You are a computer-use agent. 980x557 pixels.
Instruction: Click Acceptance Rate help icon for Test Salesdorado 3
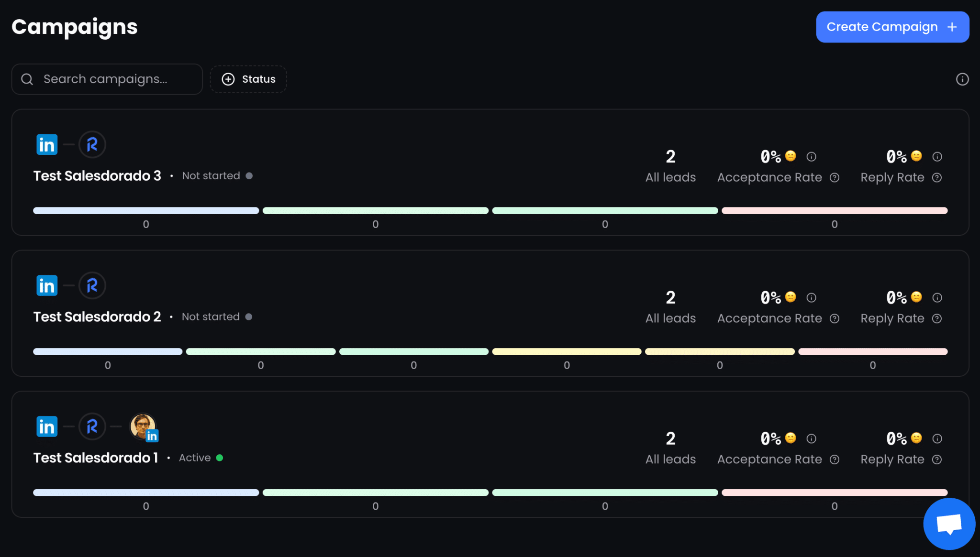pos(835,177)
